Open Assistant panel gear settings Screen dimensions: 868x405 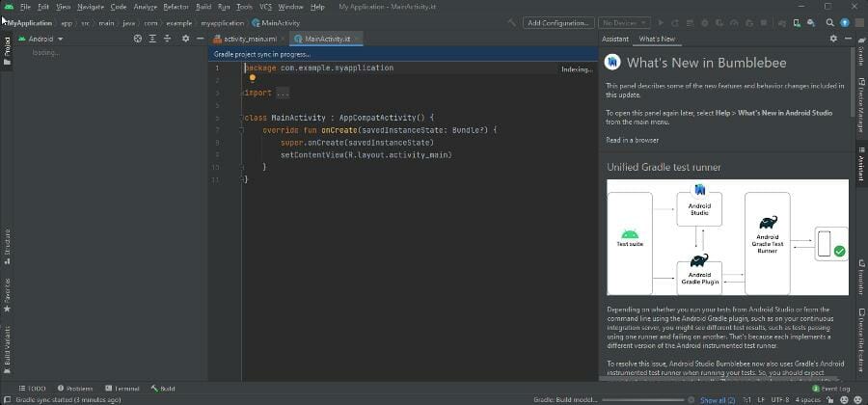[833, 39]
